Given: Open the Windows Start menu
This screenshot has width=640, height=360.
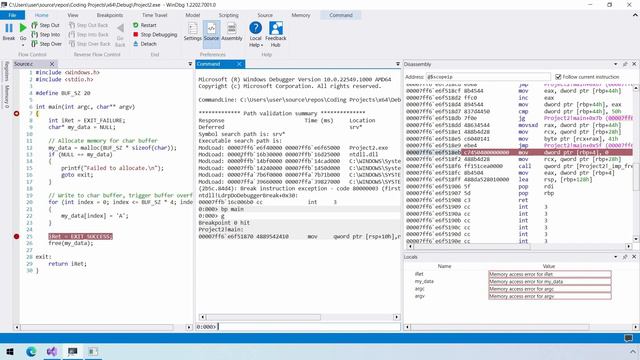Looking at the screenshot, I should coord(10,351).
